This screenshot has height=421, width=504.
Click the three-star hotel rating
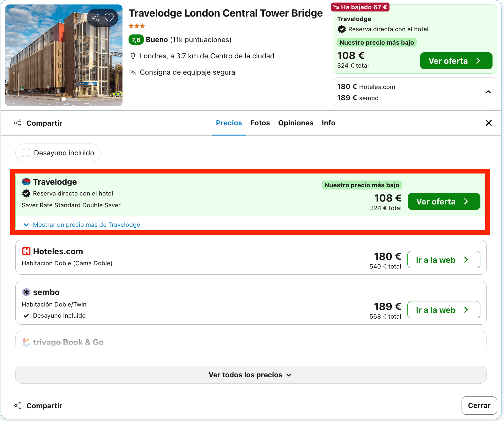(137, 26)
